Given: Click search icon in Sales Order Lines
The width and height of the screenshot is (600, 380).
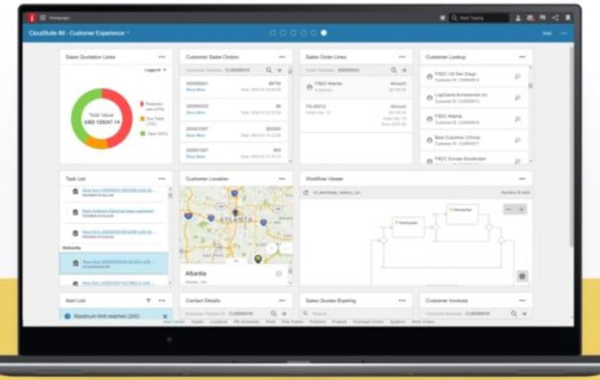Looking at the screenshot, I should pyautogui.click(x=393, y=70).
